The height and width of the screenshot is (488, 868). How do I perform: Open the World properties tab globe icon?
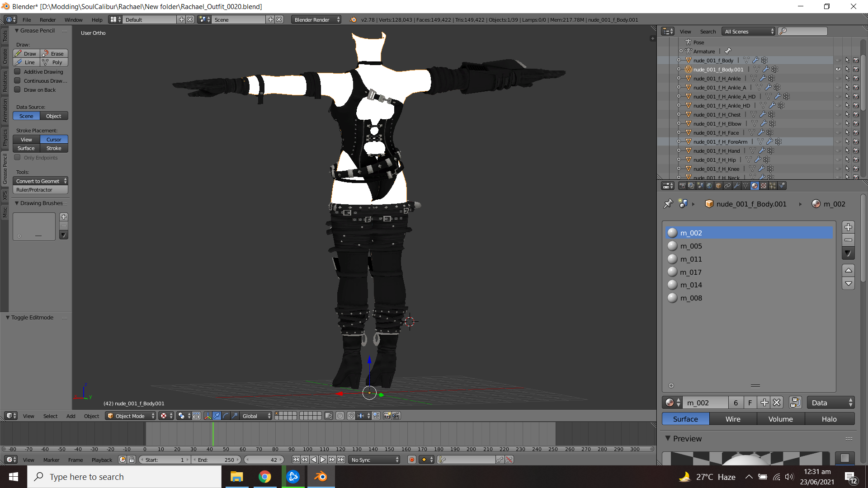709,186
